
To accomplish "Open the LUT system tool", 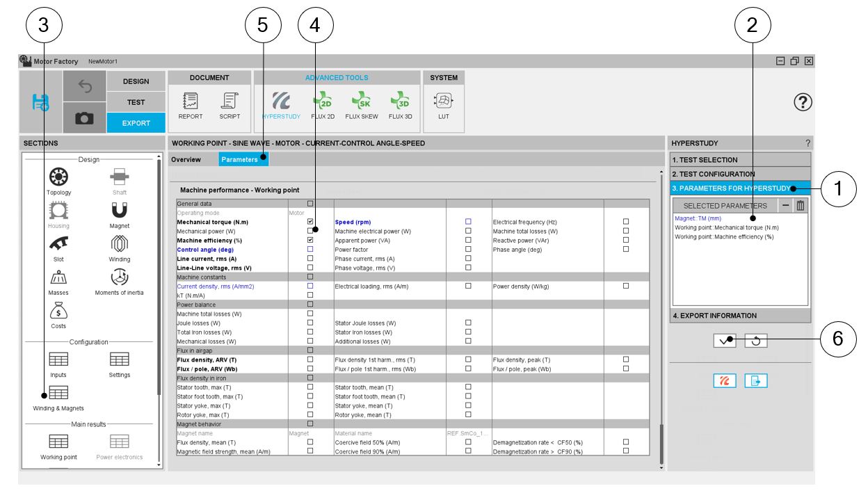I will [444, 104].
